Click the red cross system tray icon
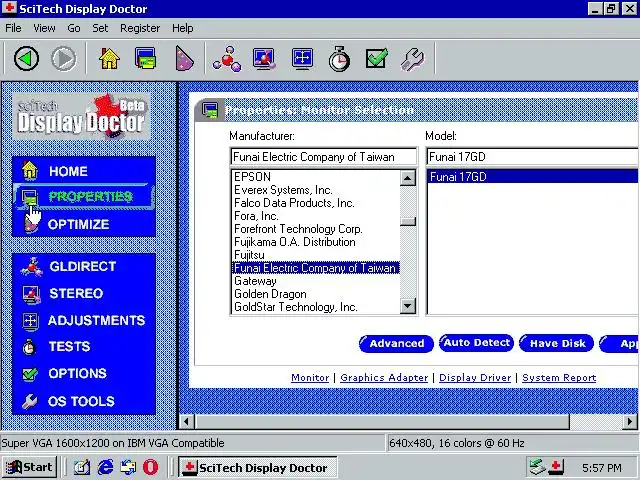This screenshot has width=640, height=480. [556, 467]
